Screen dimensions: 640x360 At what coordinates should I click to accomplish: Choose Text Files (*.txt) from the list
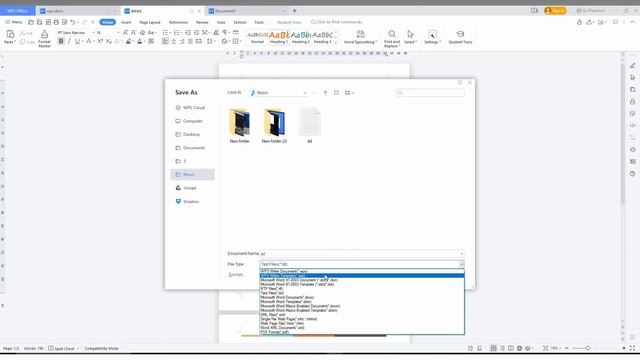pos(362,293)
